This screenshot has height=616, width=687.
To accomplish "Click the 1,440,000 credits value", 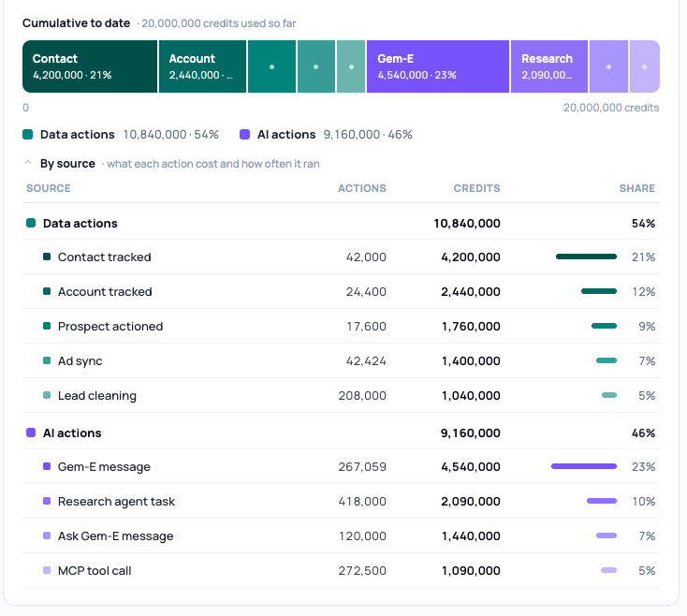I will click(471, 535).
